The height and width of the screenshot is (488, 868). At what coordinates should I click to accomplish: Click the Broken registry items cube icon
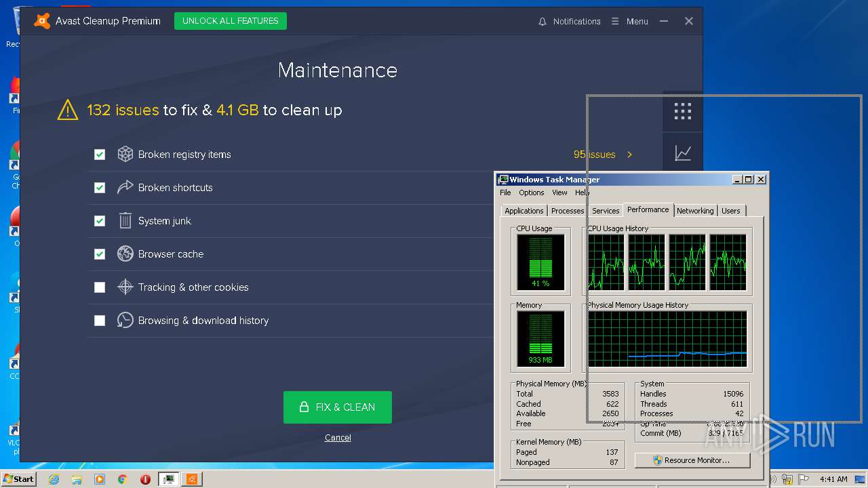125,155
